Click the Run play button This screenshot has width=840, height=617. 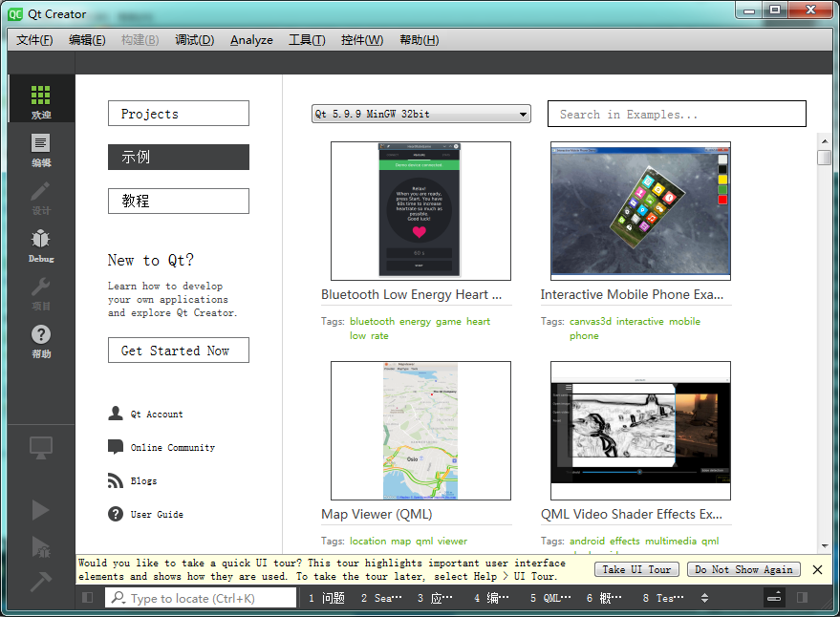(40, 510)
